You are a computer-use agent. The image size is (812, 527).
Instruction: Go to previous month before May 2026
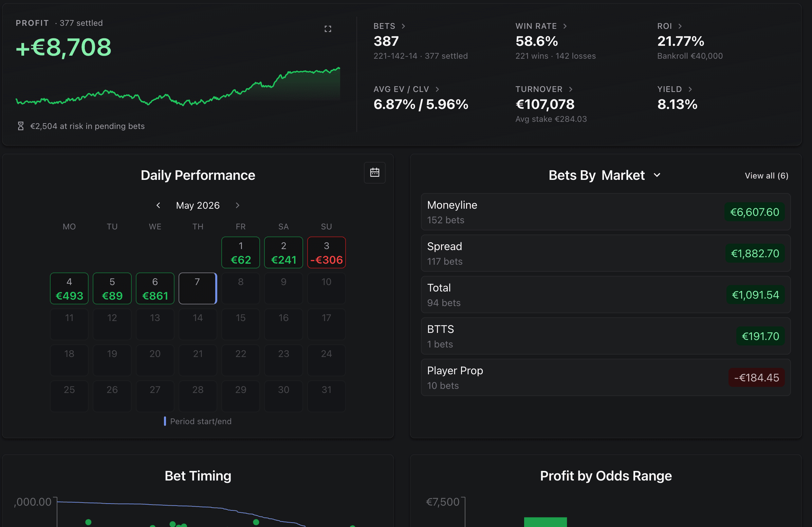[x=158, y=205]
